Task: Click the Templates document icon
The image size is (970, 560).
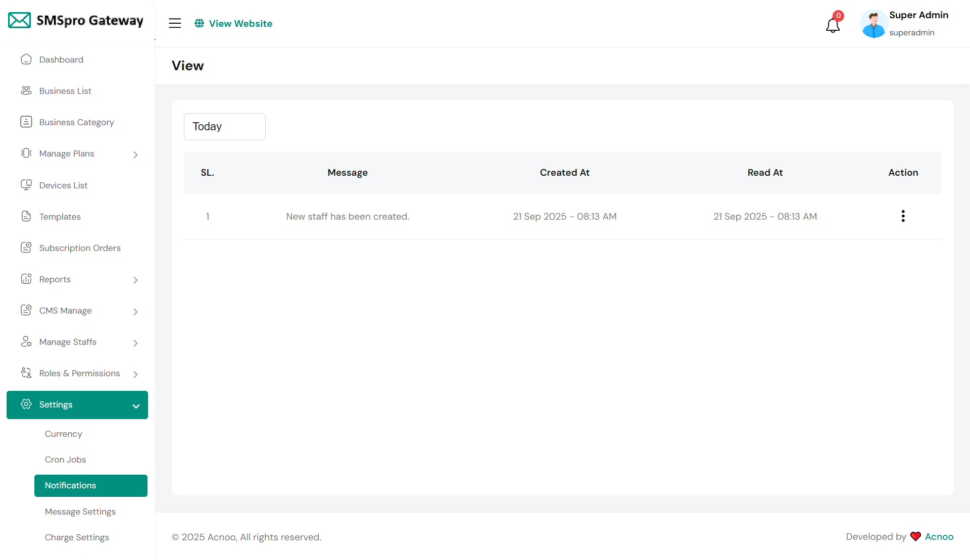Action: [26, 216]
